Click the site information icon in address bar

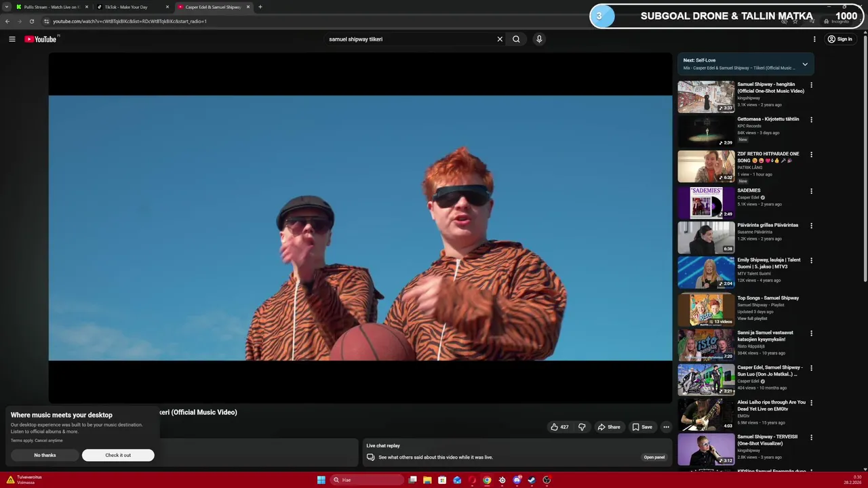[46, 21]
